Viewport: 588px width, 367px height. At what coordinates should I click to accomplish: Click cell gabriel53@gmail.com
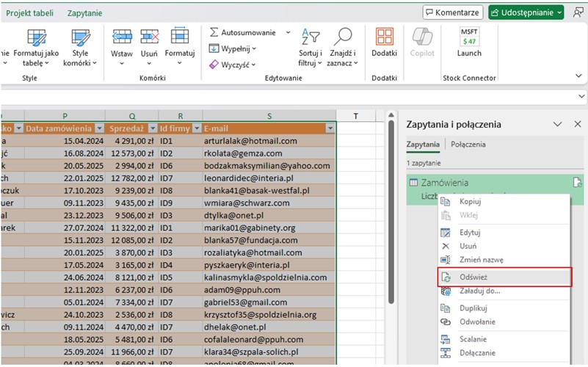pyautogui.click(x=269, y=302)
